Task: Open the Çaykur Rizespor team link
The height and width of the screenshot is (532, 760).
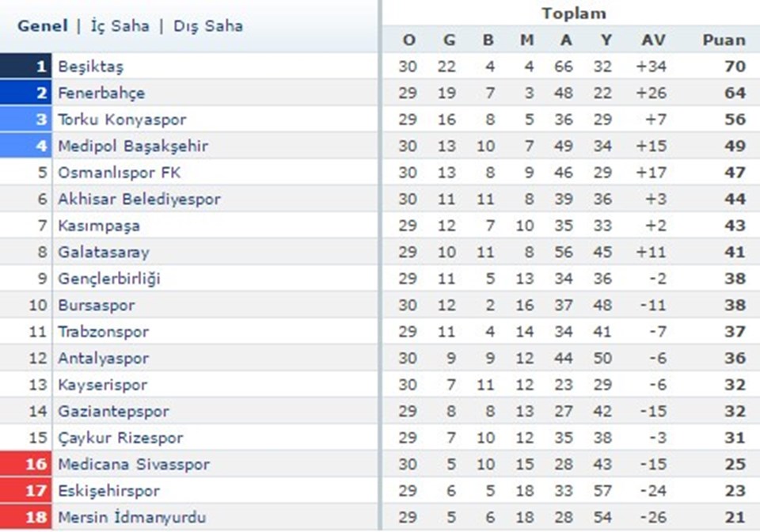Action: pos(120,438)
